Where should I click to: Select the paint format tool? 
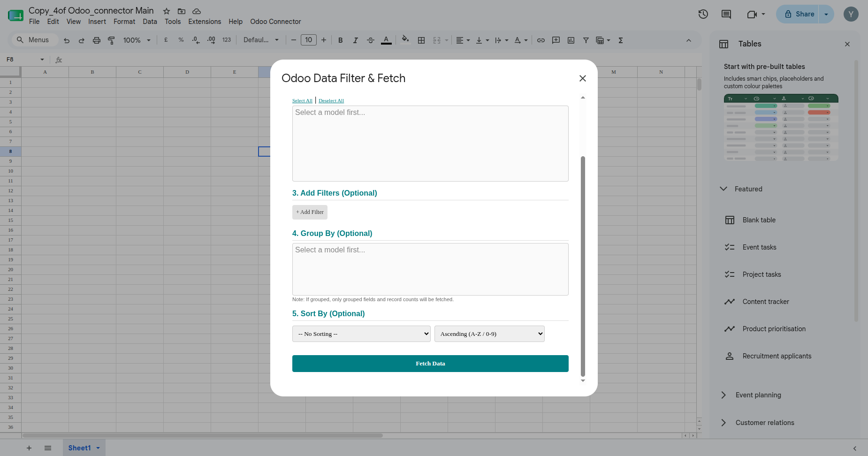[111, 40]
